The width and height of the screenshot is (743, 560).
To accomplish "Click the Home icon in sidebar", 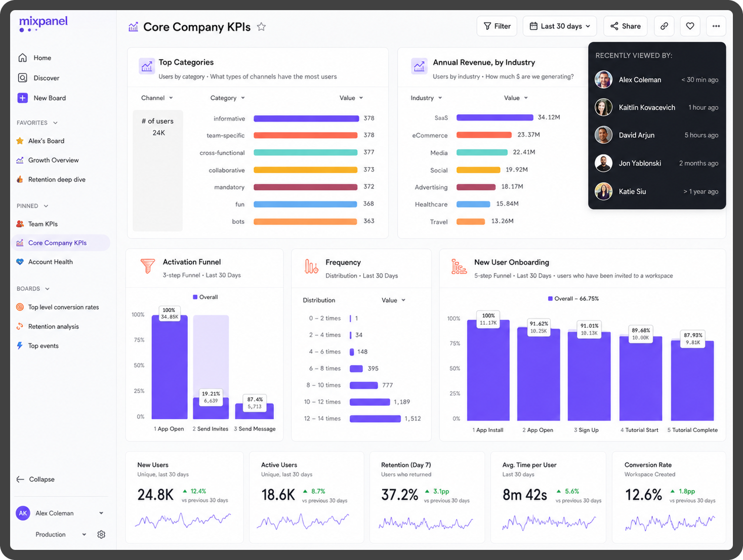I will (22, 58).
